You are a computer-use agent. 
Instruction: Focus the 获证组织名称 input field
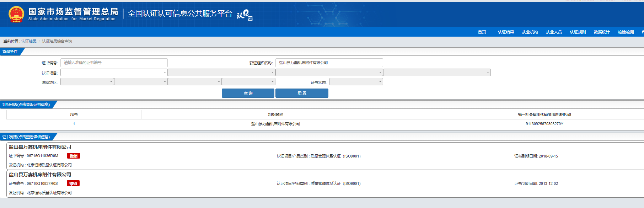329,63
